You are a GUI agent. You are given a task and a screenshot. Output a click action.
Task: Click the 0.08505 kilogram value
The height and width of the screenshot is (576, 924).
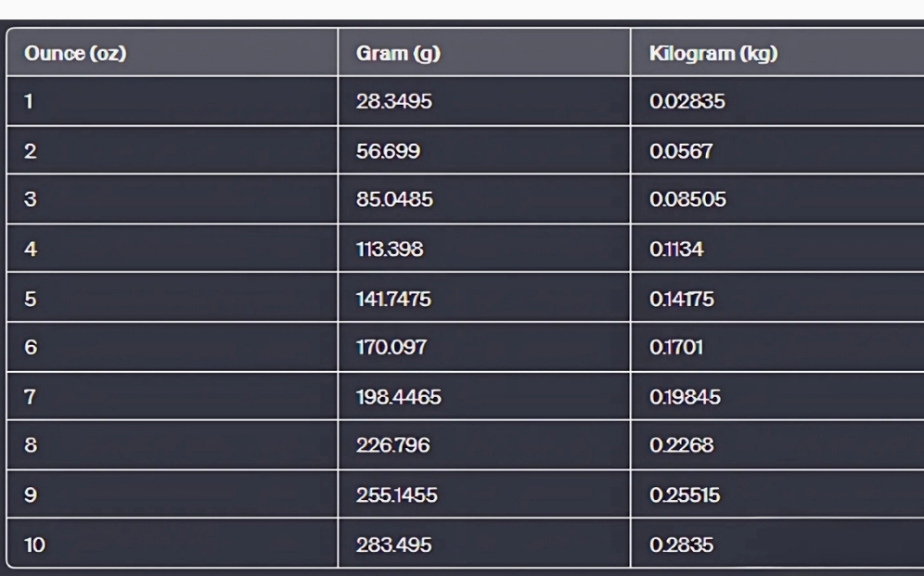coord(687,199)
